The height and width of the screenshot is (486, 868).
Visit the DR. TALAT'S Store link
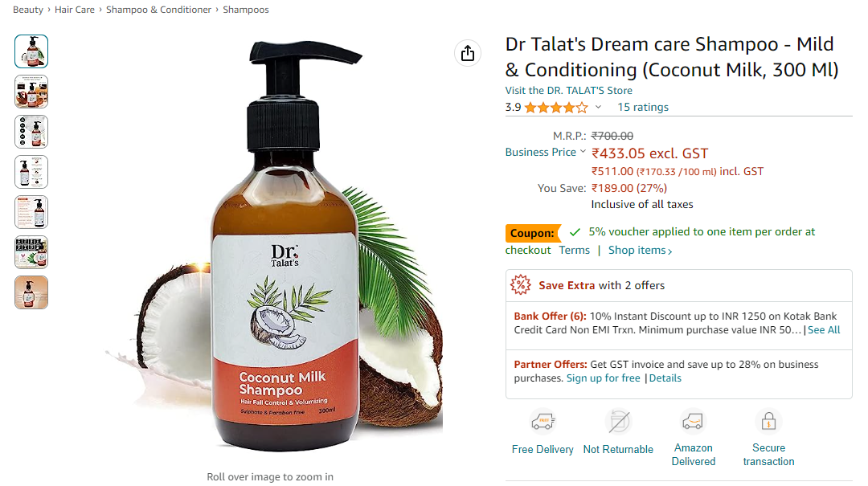click(x=568, y=90)
